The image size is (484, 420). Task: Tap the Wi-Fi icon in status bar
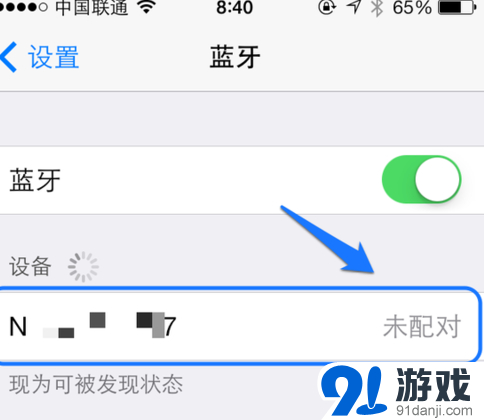[x=146, y=7]
